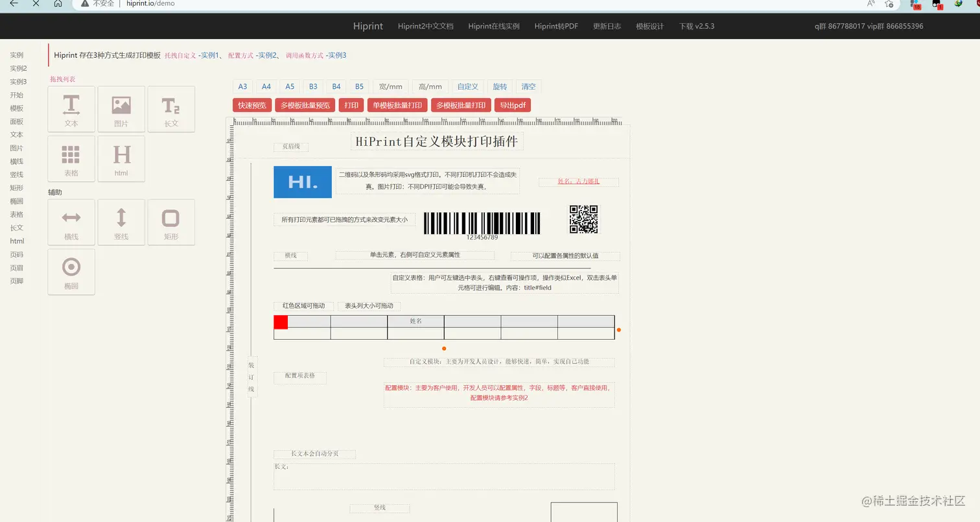980x522 pixels.
Task: Stop page loading with the X icon
Action: pos(36,3)
